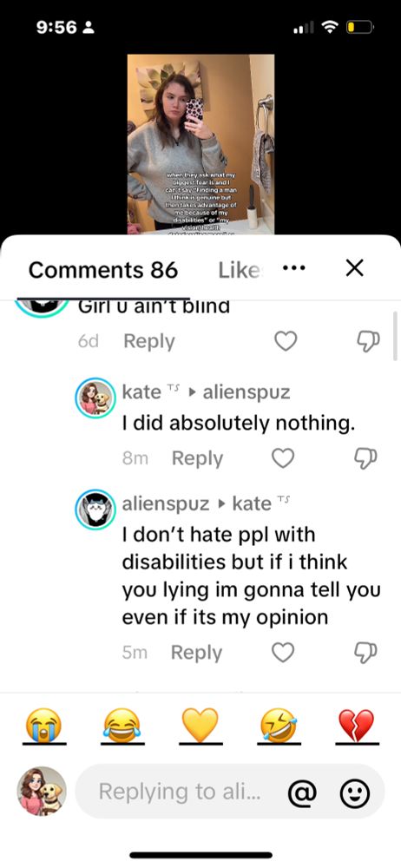
Task: Switch to the Likes tab
Action: pos(239,270)
